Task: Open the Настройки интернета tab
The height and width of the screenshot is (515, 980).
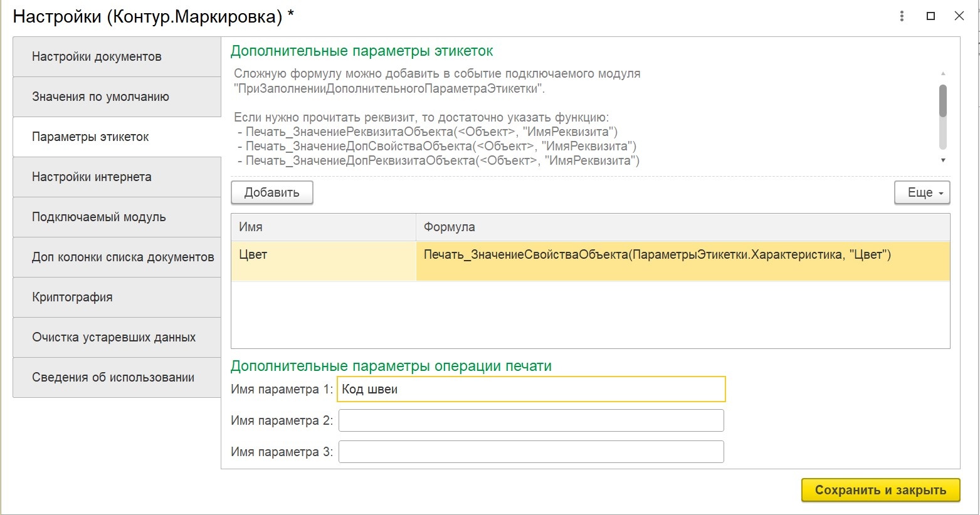Action: 117,177
